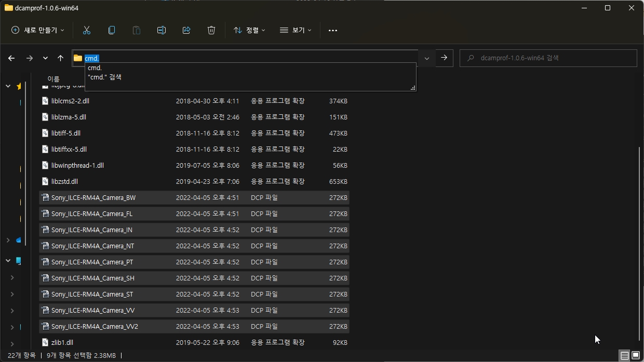Image resolution: width=644 pixels, height=362 pixels.
Task: Select the "cmd." autocomplete suggestion
Action: click(x=250, y=68)
